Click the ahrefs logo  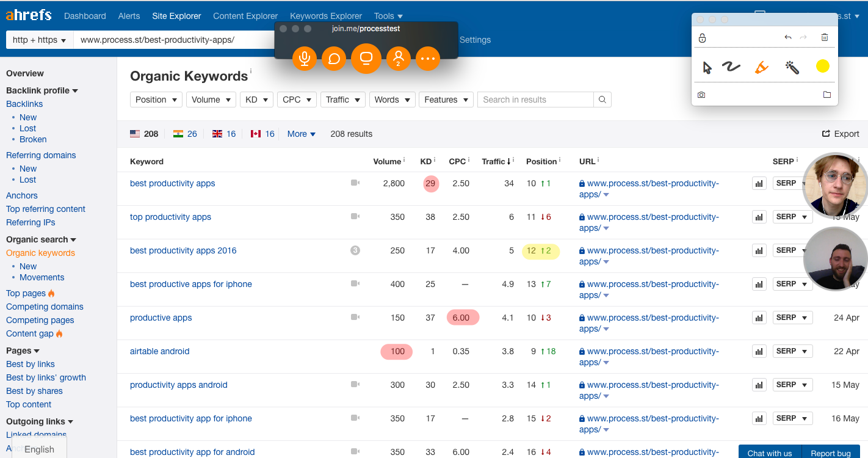[x=29, y=15]
